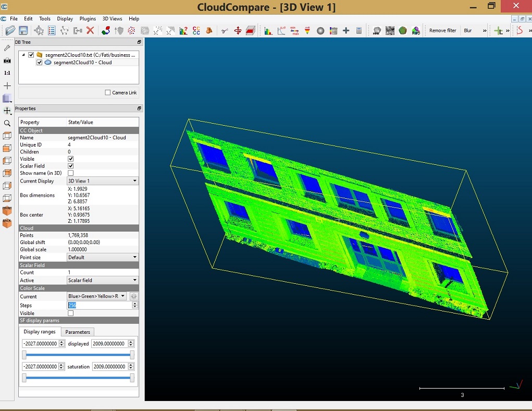Image resolution: width=532 pixels, height=411 pixels.
Task: Open the color scale Current dropdown
Action: click(x=97, y=296)
